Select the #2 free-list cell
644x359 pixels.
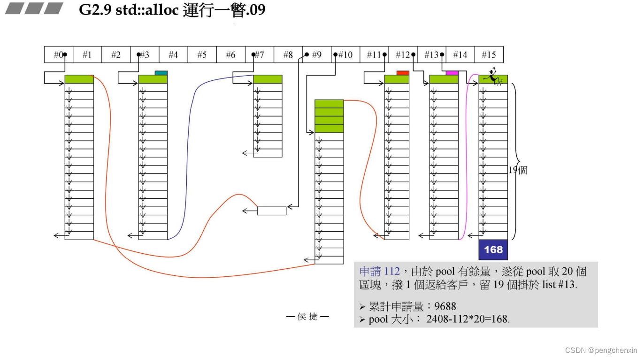click(x=116, y=55)
